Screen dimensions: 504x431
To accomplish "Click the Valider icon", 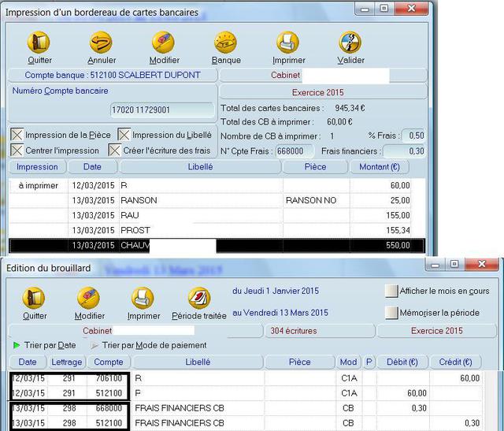I will (350, 43).
